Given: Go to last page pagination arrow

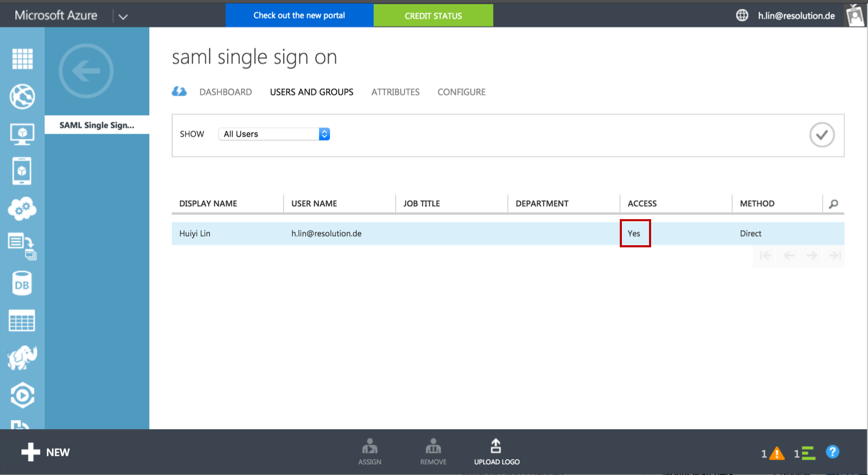Looking at the screenshot, I should tap(835, 256).
